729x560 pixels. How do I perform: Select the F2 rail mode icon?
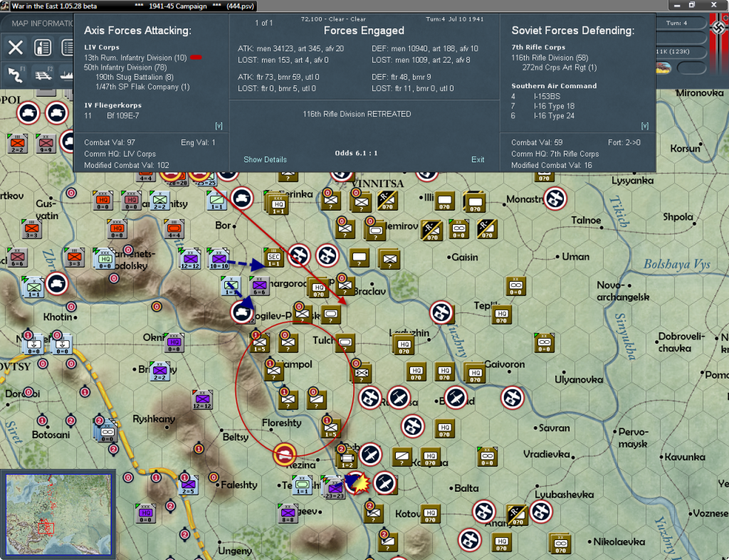(43, 74)
